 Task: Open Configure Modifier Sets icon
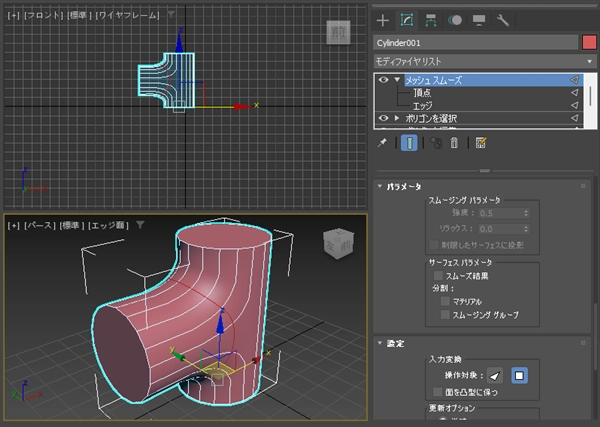[x=481, y=143]
